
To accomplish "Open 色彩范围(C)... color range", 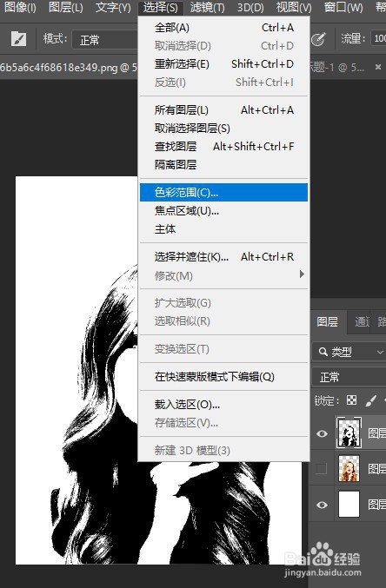I will point(223,192).
